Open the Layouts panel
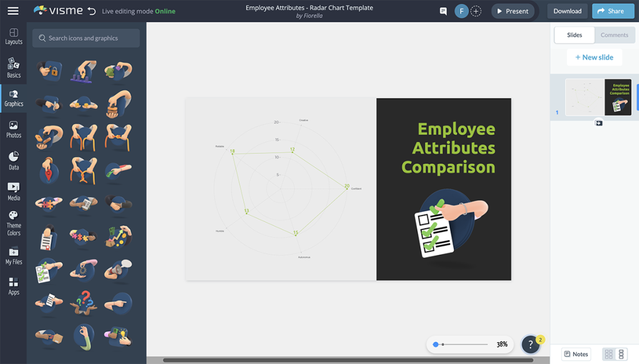The width and height of the screenshot is (639, 364). tap(13, 37)
